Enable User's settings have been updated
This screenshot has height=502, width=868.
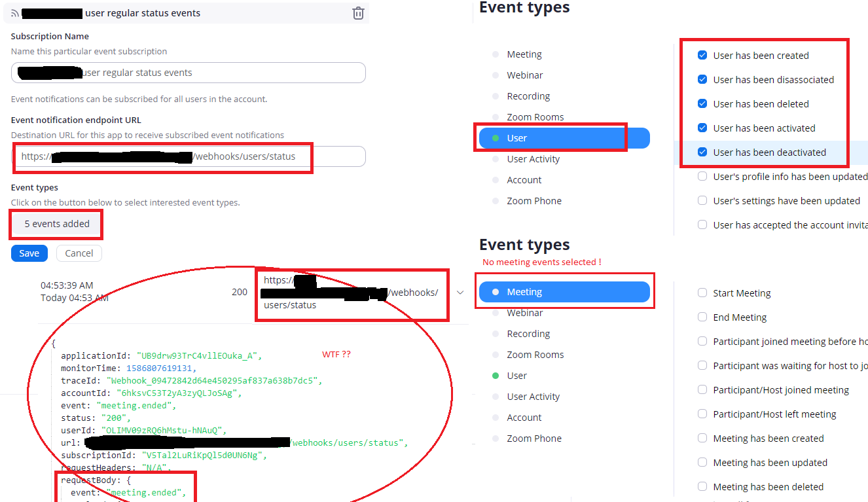tap(702, 201)
